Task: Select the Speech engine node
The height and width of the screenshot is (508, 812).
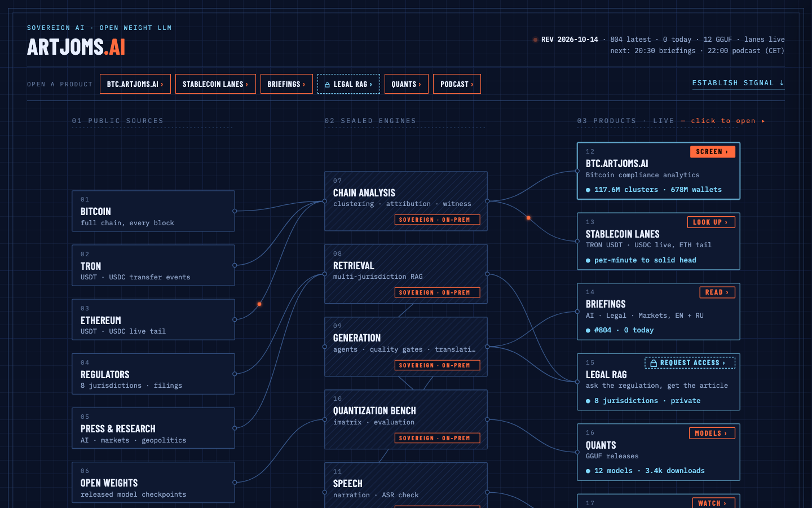Action: point(406,485)
